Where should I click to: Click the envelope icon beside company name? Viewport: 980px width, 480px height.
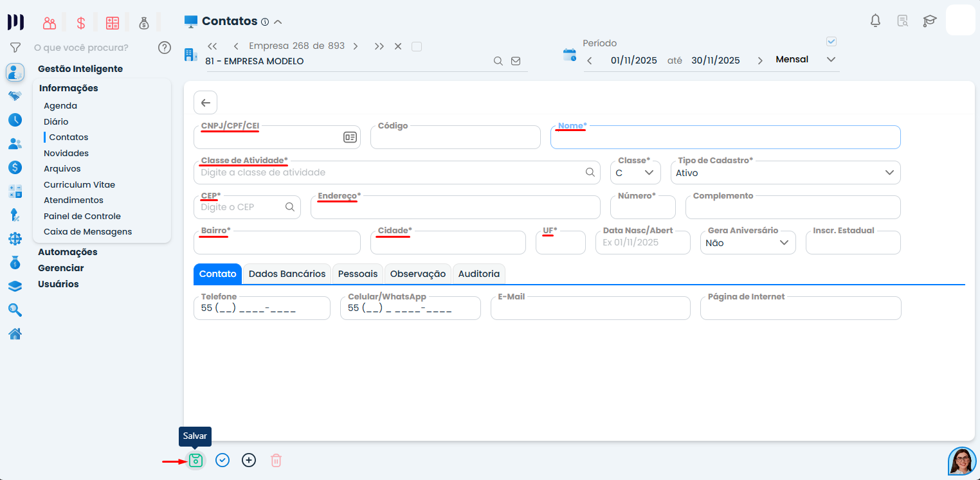(516, 61)
